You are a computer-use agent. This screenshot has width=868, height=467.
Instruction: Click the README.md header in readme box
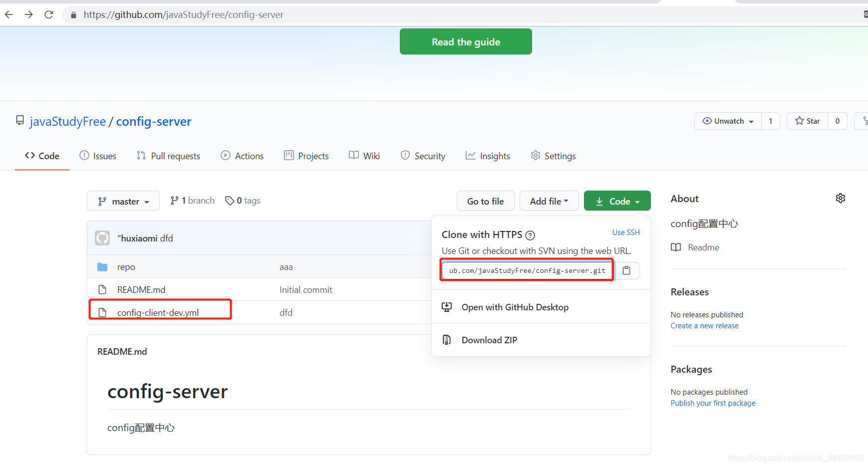122,352
